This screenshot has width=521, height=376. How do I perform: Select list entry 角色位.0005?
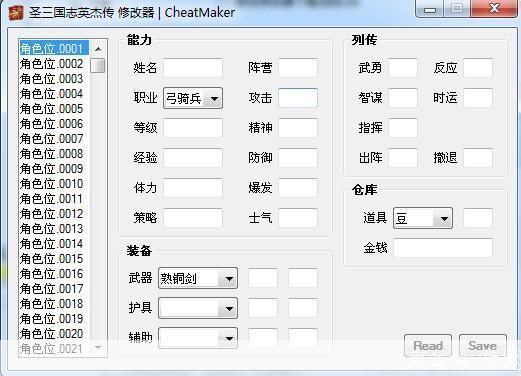(54, 109)
